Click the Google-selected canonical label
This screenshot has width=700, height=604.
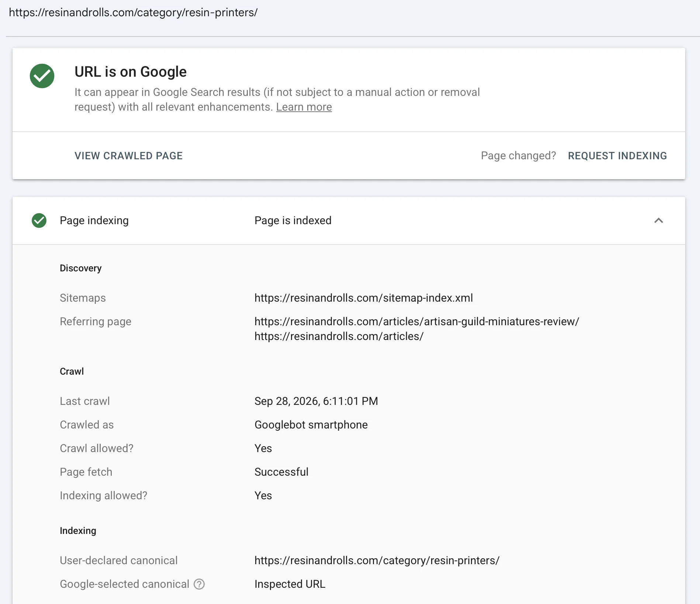124,584
